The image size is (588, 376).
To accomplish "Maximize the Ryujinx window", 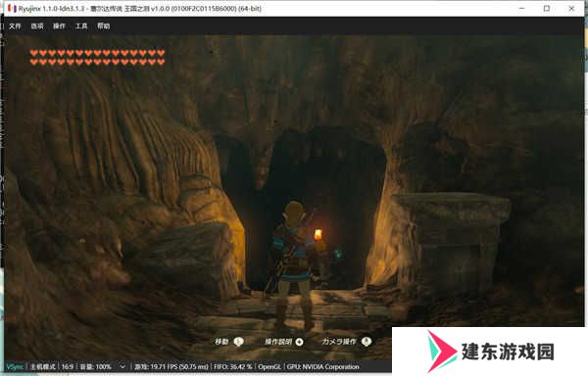I will coord(547,8).
